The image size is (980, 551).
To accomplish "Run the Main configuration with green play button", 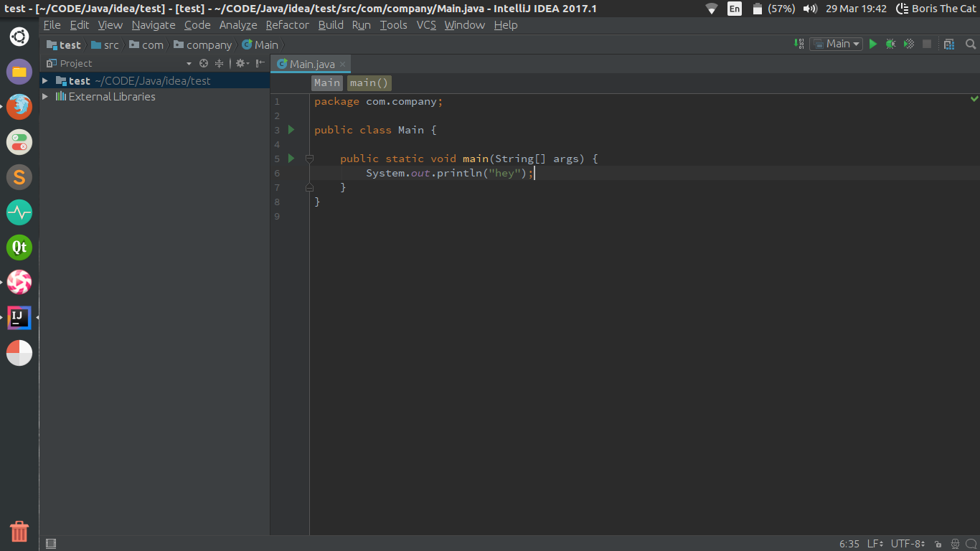I will click(x=873, y=44).
